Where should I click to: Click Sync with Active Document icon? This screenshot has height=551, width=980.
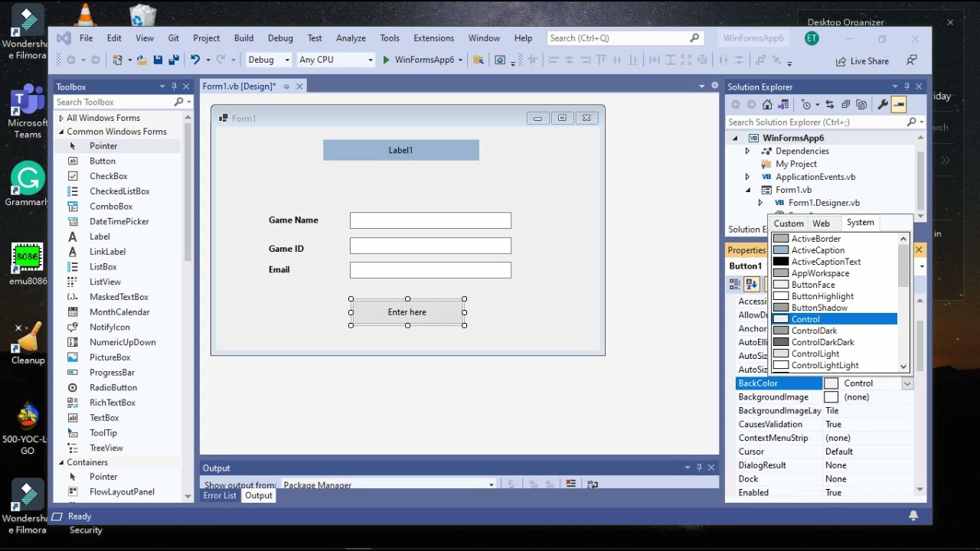click(x=828, y=105)
